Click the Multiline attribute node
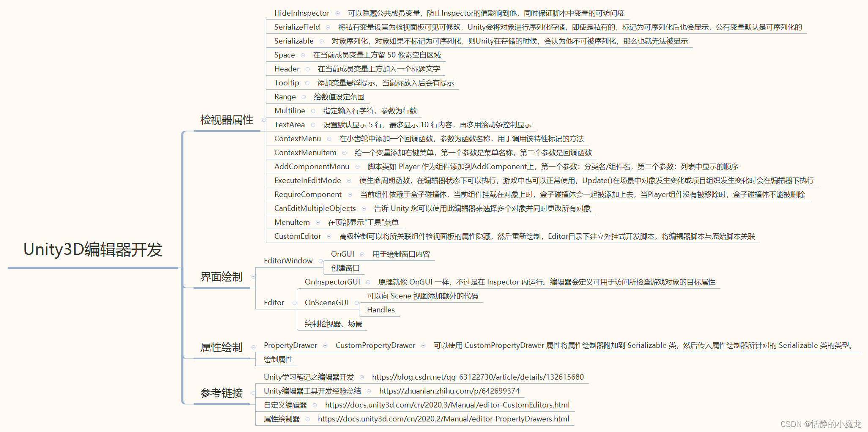 point(290,111)
